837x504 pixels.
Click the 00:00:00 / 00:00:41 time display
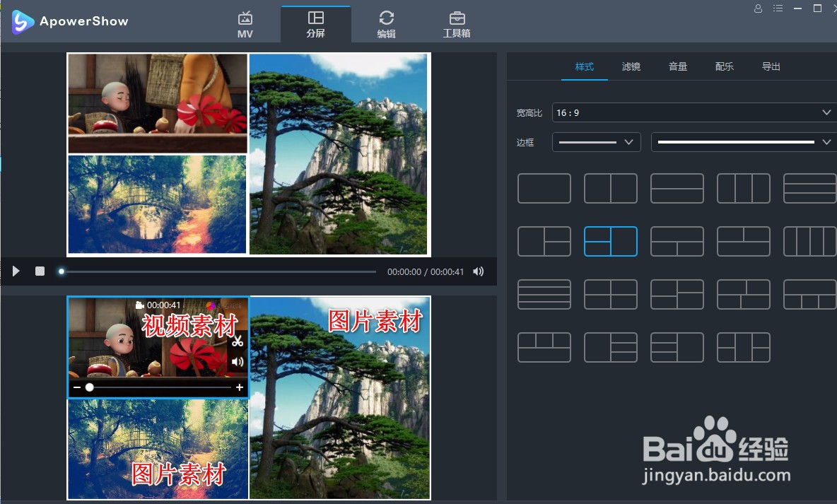click(x=426, y=271)
